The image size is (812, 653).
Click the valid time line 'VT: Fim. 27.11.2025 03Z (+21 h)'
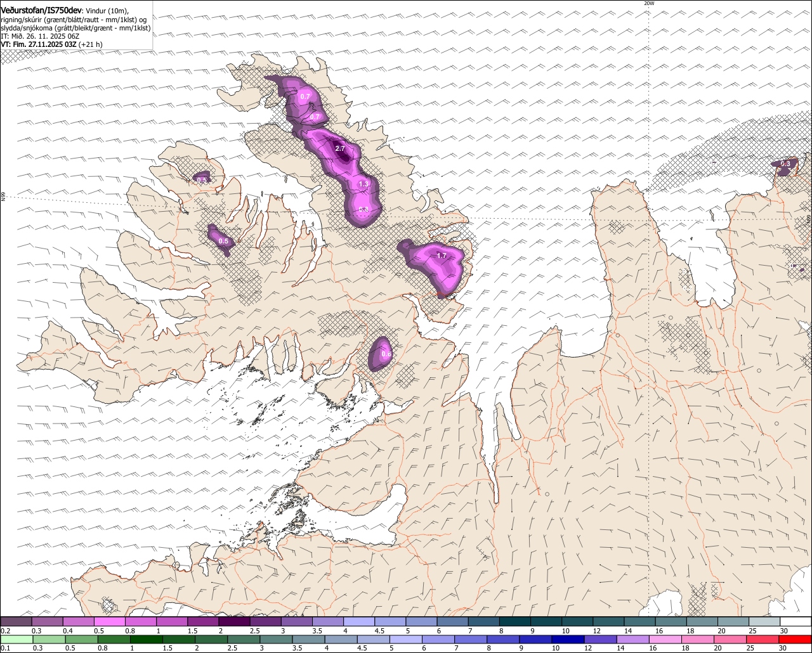click(x=52, y=44)
